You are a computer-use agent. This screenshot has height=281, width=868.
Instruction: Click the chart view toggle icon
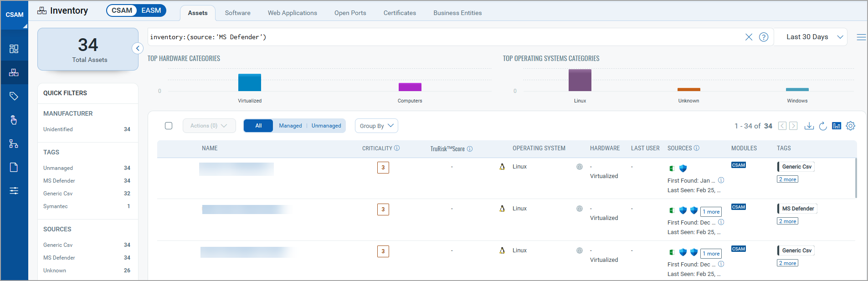tap(836, 126)
